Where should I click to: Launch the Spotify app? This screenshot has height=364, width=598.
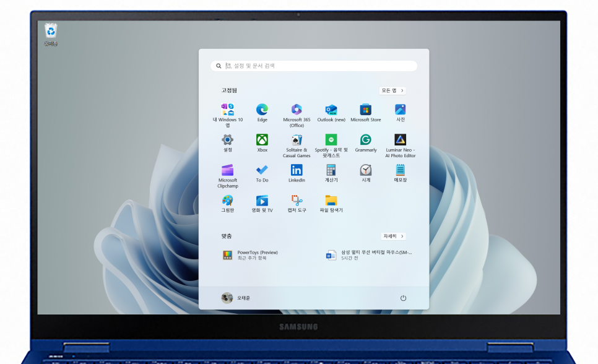coord(331,145)
